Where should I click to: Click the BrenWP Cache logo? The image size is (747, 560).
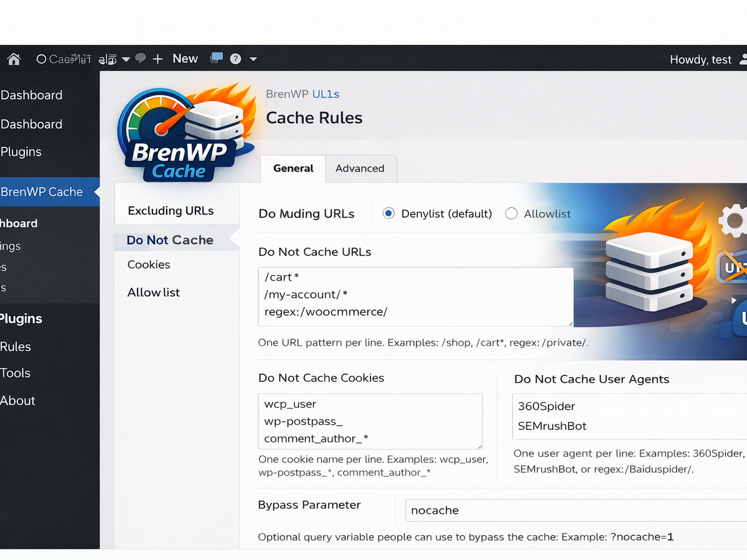(186, 133)
